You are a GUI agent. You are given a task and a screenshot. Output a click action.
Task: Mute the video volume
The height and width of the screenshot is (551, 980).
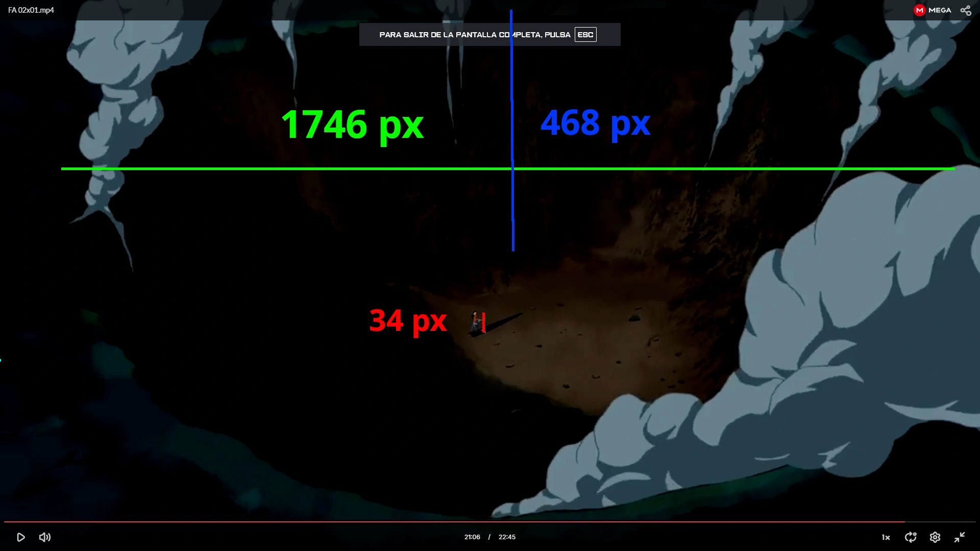coord(45,537)
